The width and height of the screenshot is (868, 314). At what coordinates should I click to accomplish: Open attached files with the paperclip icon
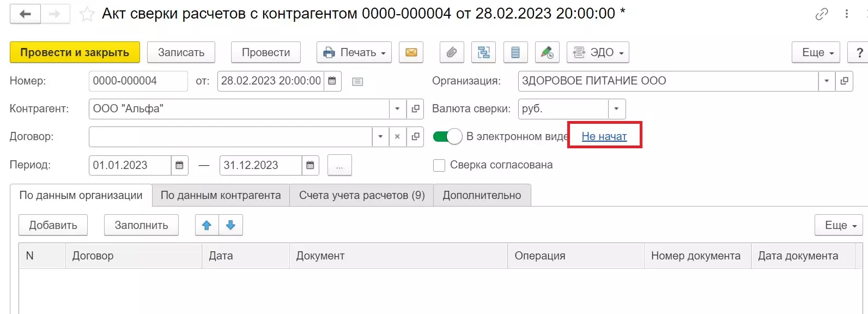coord(452,52)
